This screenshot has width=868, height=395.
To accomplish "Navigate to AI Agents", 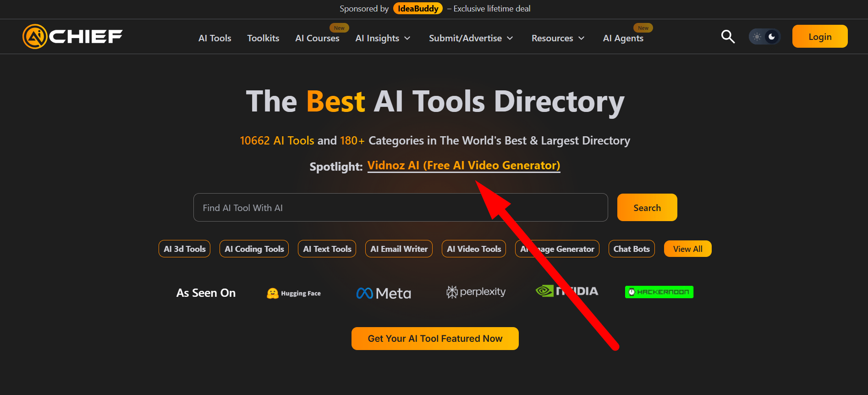I will click(623, 39).
